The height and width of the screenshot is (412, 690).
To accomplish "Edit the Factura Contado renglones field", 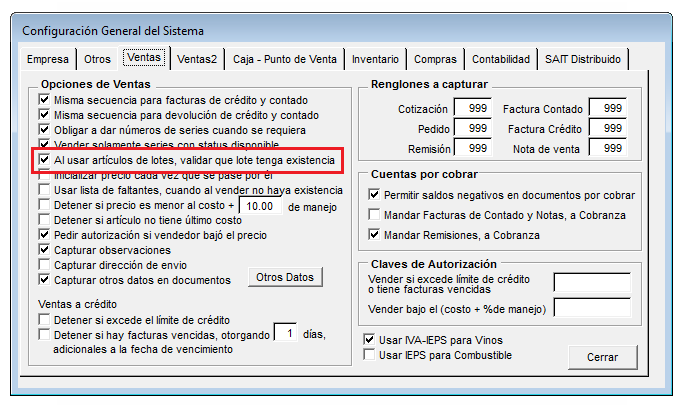I will tap(608, 108).
